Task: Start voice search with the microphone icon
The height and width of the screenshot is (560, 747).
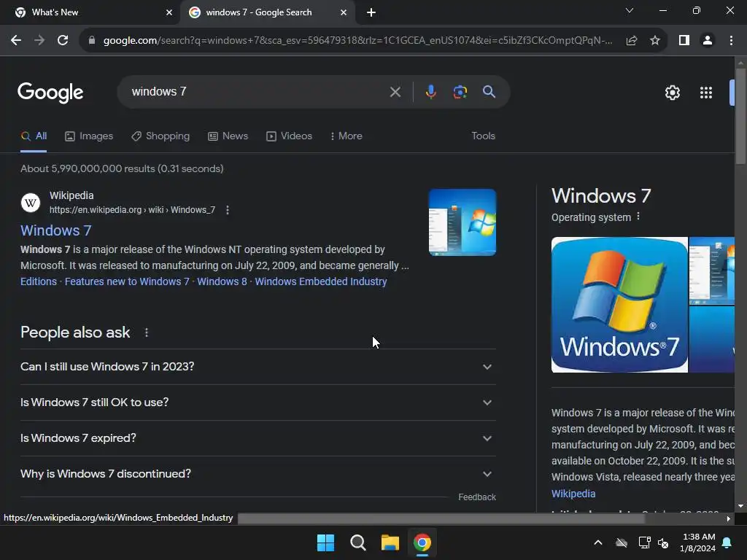Action: 430,91
